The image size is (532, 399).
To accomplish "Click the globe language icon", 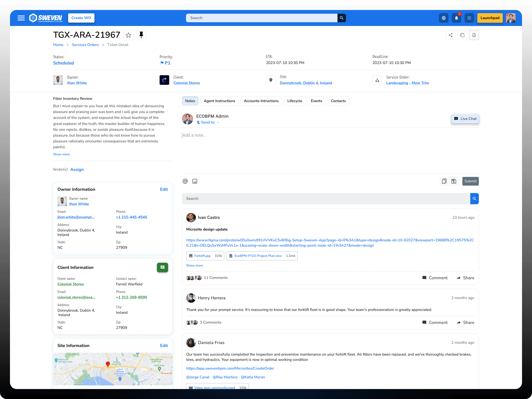I will coord(443,18).
